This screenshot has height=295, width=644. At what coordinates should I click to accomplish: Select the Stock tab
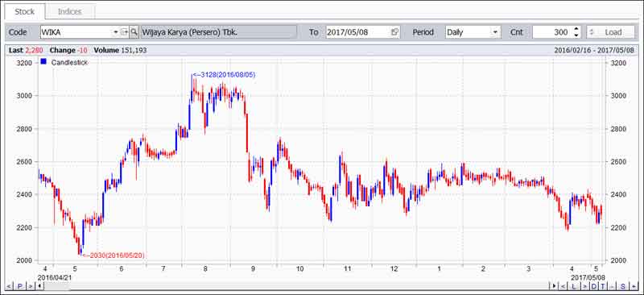25,11
